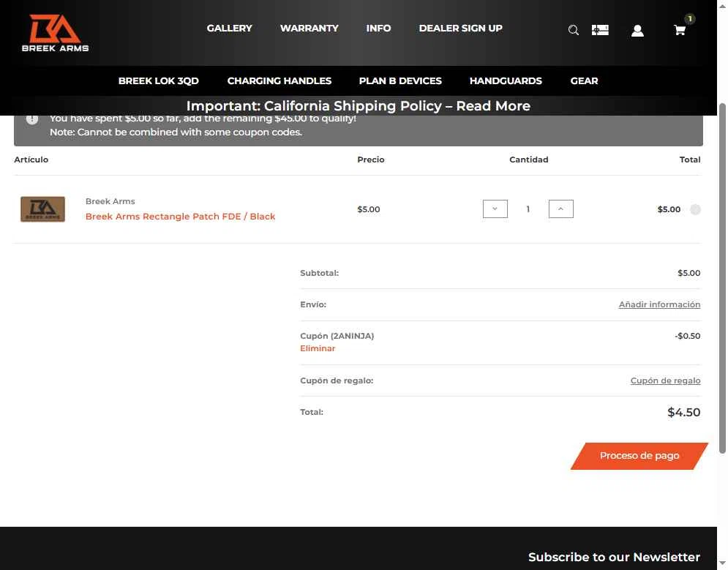728x570 pixels.
Task: Click Subscribe to our Newsletter heading
Action: click(615, 557)
